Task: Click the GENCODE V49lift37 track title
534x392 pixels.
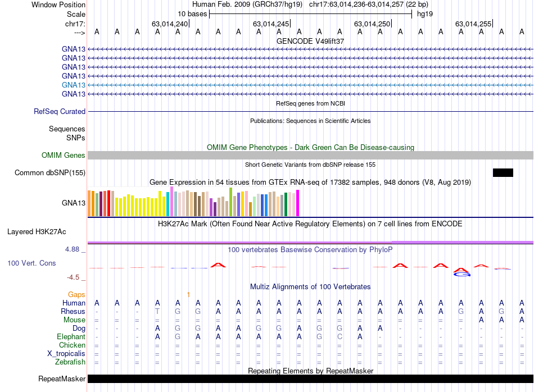Action: (x=310, y=41)
